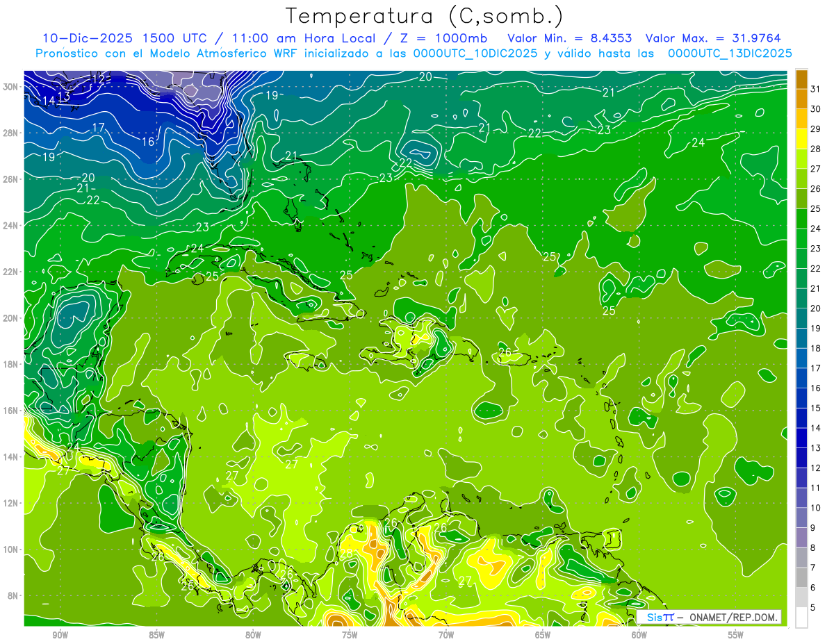Click the 70W longitude axis label
Viewport: 834px width, 644px height.
click(446, 635)
